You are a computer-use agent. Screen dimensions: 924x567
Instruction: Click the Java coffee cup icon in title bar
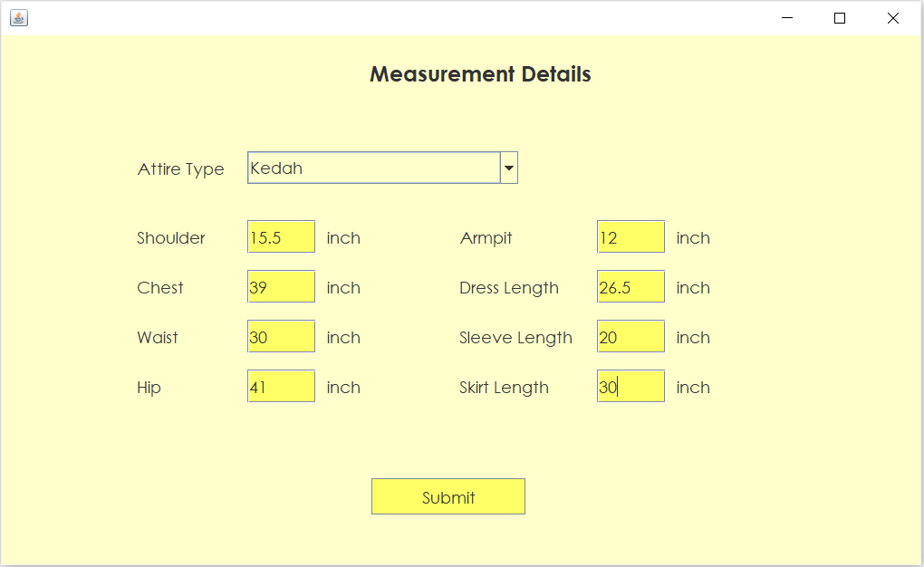[18, 17]
